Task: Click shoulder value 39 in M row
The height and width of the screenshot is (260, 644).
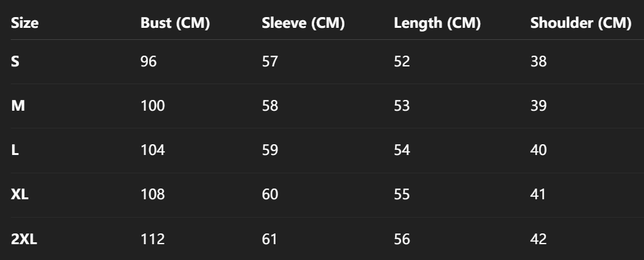Action: coord(538,106)
